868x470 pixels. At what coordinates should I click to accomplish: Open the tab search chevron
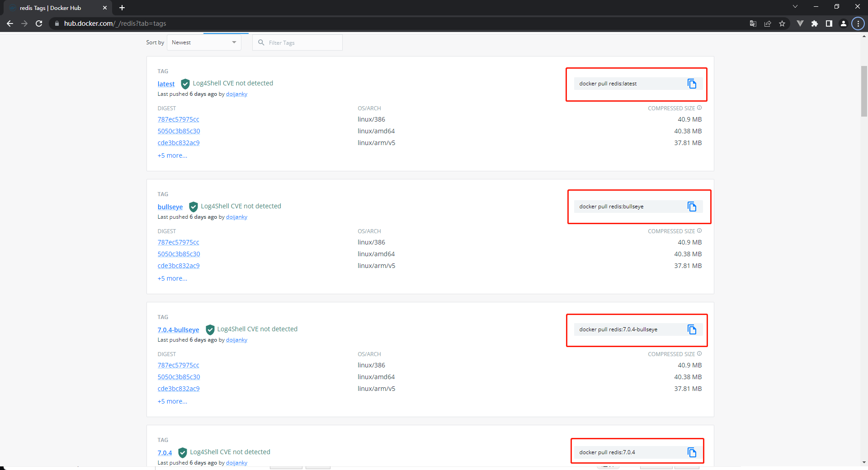(795, 6)
